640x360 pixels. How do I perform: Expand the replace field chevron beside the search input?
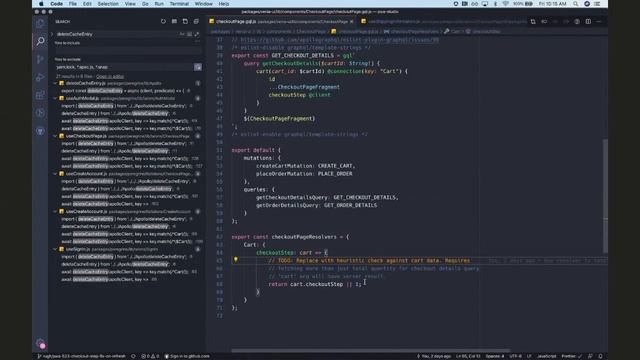[x=52, y=34]
